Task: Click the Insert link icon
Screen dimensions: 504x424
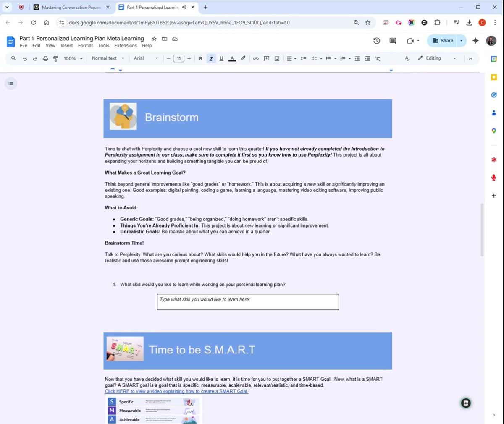Action: click(x=256, y=59)
